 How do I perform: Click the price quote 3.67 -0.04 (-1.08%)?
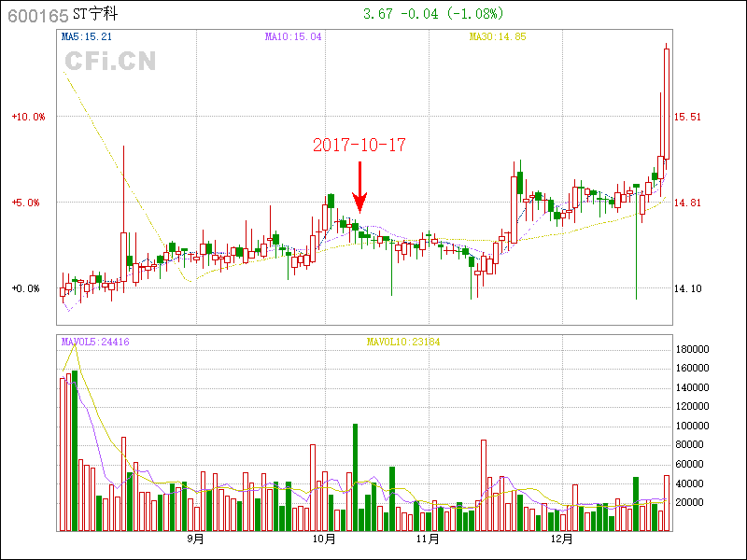click(432, 14)
